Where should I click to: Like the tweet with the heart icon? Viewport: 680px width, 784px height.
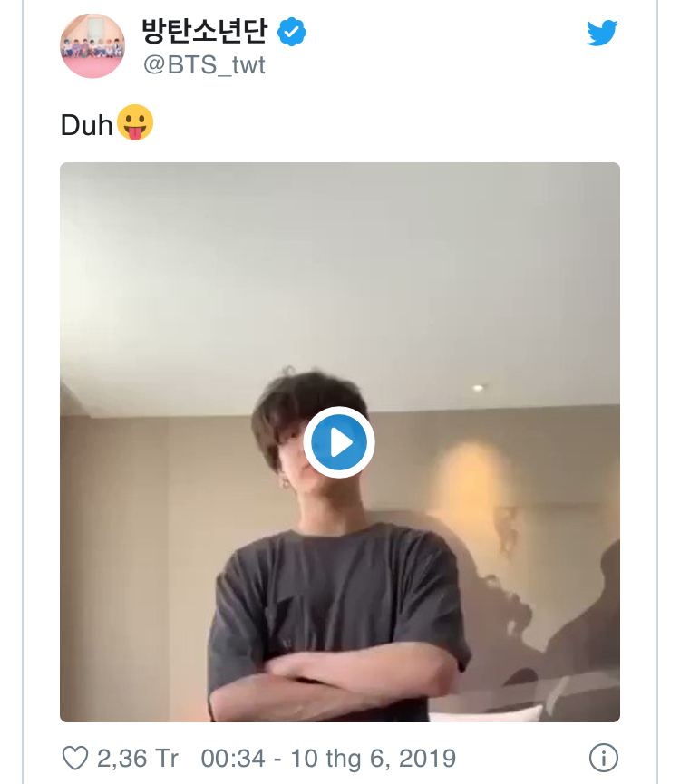pyautogui.click(x=74, y=758)
